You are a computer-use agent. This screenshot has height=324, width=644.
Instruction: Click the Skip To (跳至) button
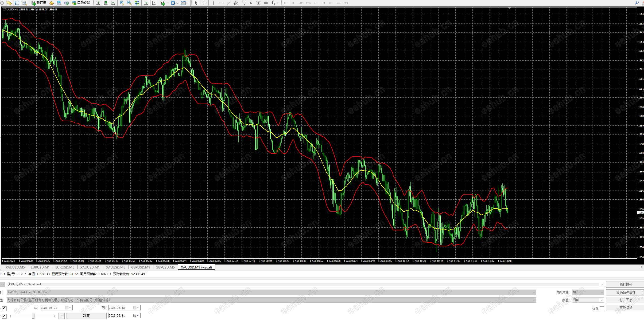(x=86, y=316)
